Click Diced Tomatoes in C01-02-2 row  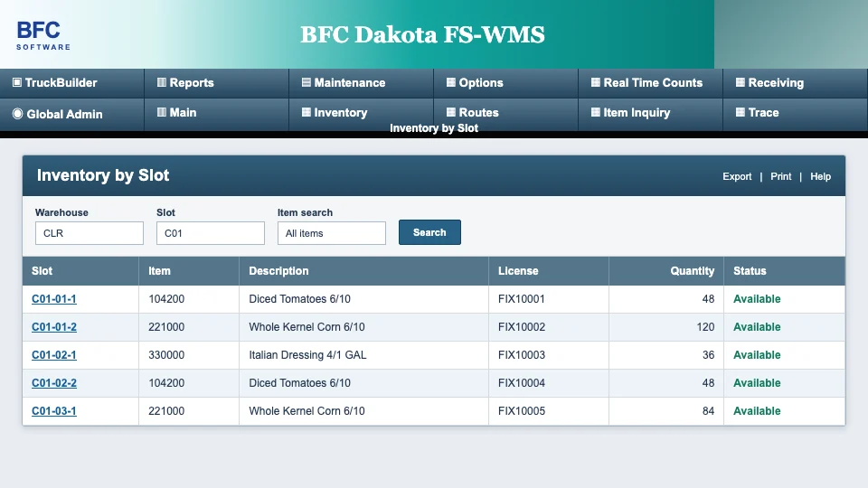tap(299, 383)
